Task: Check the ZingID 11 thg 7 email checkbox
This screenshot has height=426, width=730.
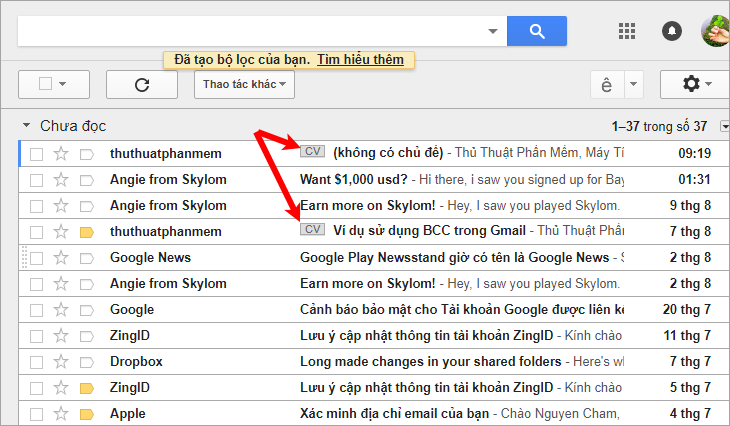Action: click(x=36, y=336)
